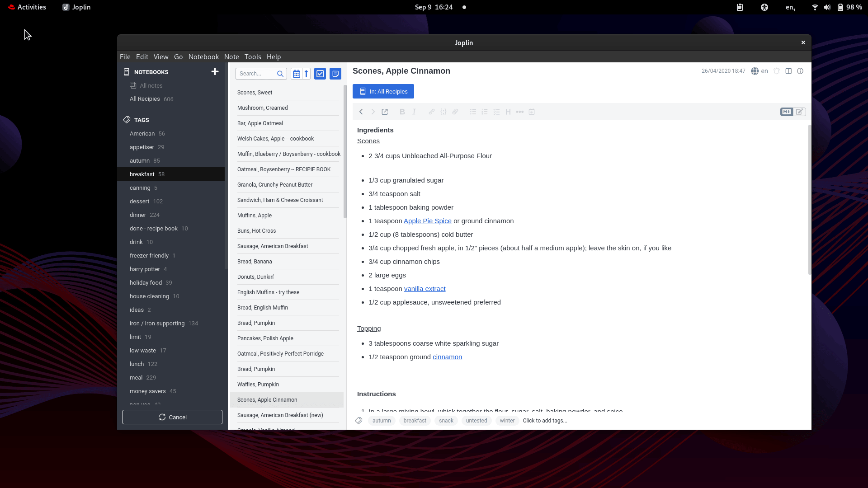This screenshot has height=488, width=868.
Task: Toggle markdown editor view
Action: pyautogui.click(x=786, y=112)
